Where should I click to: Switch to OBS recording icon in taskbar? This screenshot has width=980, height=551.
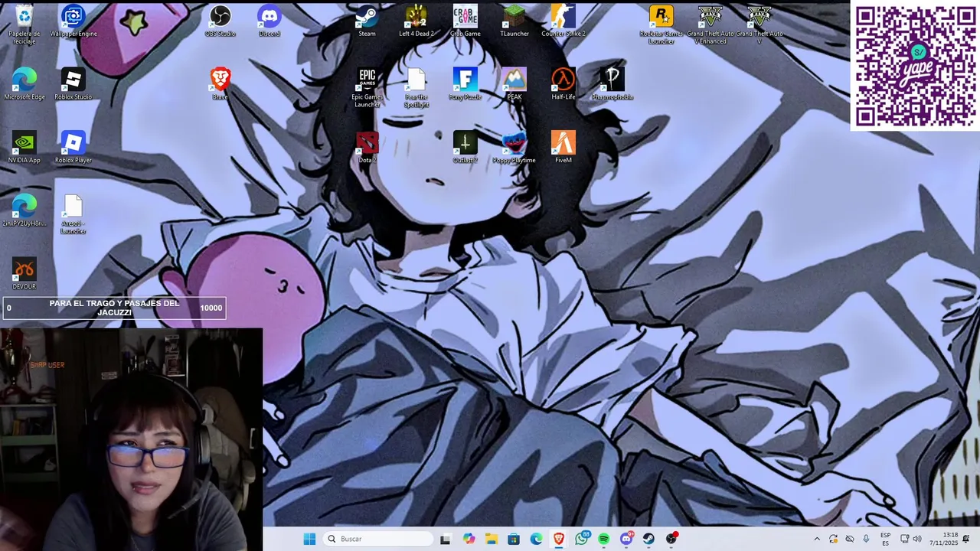click(x=671, y=539)
